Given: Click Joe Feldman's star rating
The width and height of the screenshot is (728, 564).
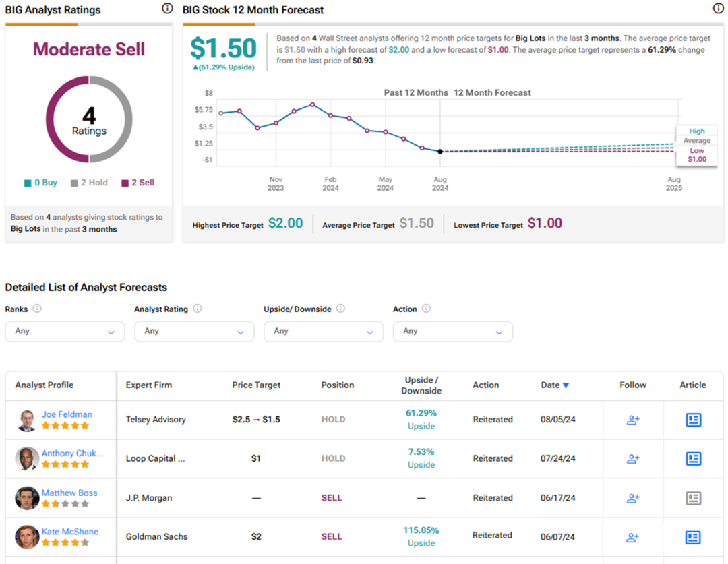Looking at the screenshot, I should coord(65,425).
